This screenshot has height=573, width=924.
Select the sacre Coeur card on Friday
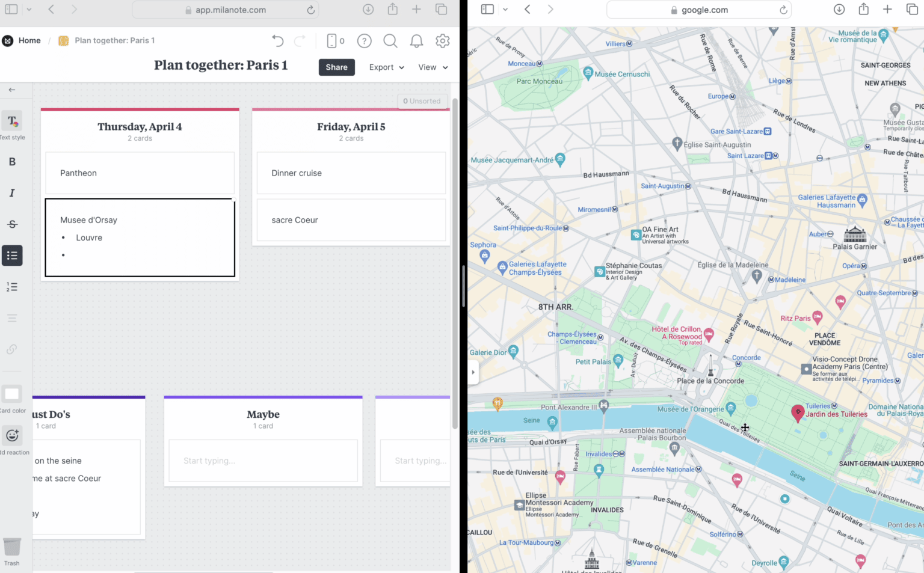tap(351, 220)
